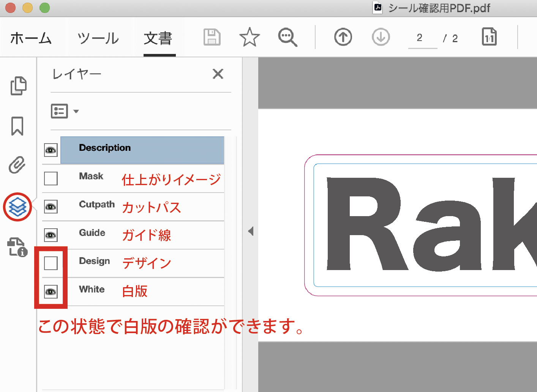537x392 pixels.
Task: Open the Layers panel icon in sidebar
Action: (17, 207)
